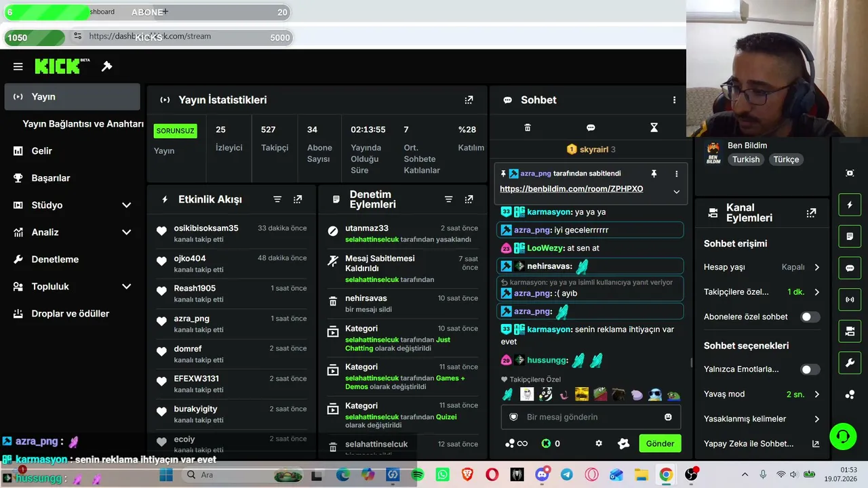
Task: Open Droplar ve ödüller sidebar item
Action: [72, 314]
